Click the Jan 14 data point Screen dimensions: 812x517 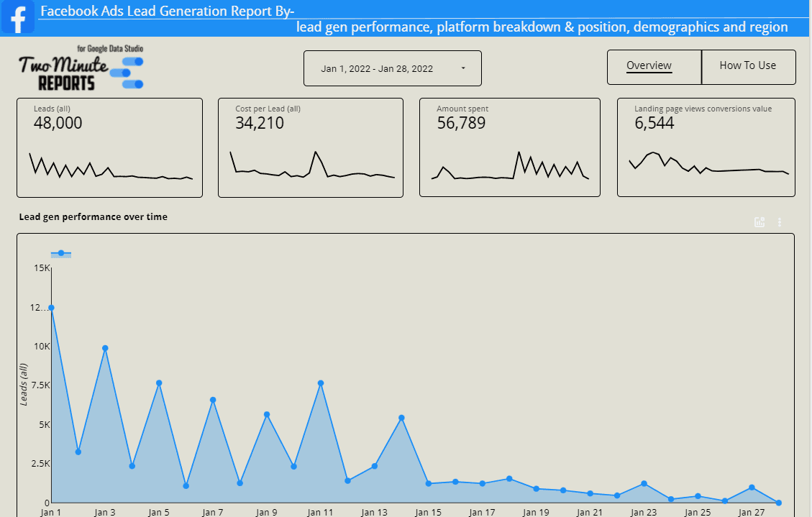(401, 418)
